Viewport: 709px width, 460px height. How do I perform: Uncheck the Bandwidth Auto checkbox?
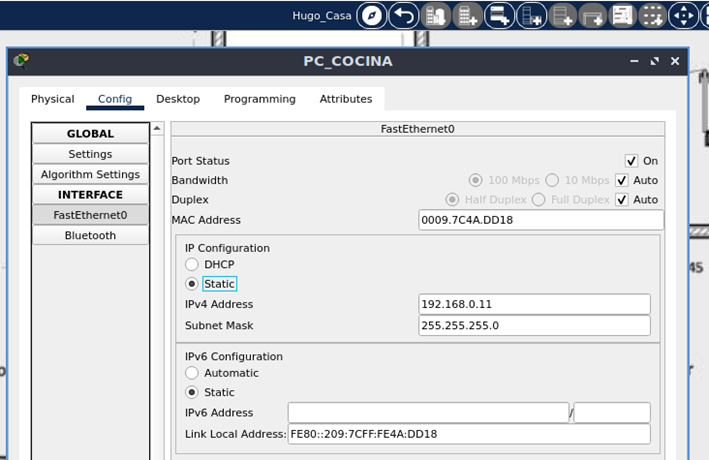pos(622,181)
